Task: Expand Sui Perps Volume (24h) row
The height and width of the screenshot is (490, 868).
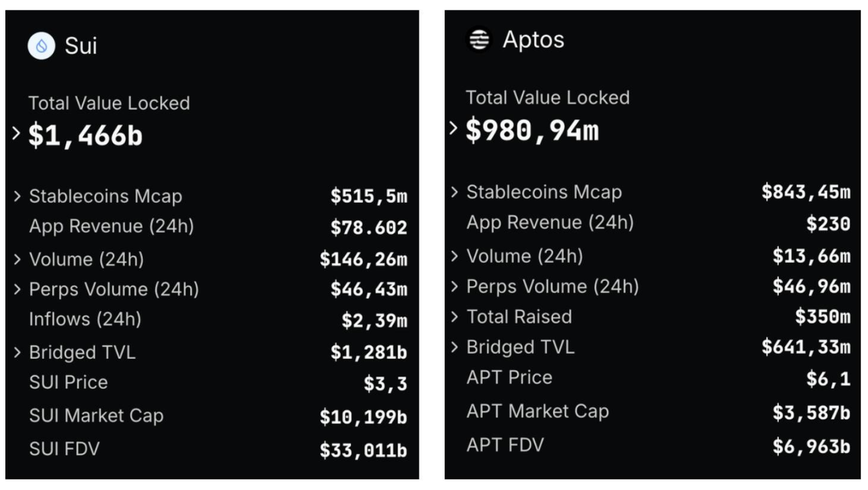Action: pos(16,289)
